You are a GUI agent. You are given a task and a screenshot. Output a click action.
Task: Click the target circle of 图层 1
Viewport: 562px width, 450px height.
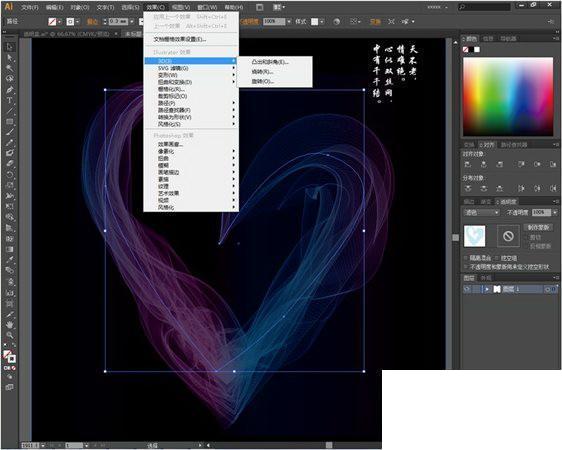[547, 289]
